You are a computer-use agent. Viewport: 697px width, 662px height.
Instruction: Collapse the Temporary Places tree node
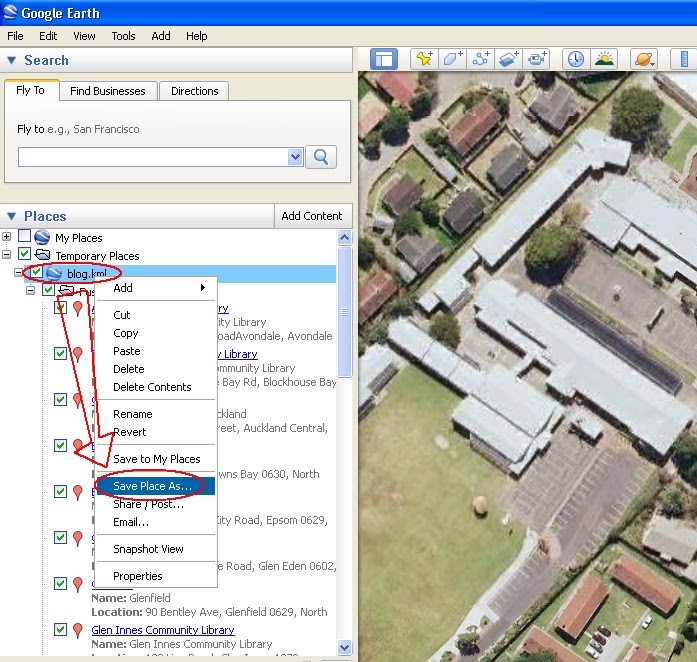tap(6, 255)
